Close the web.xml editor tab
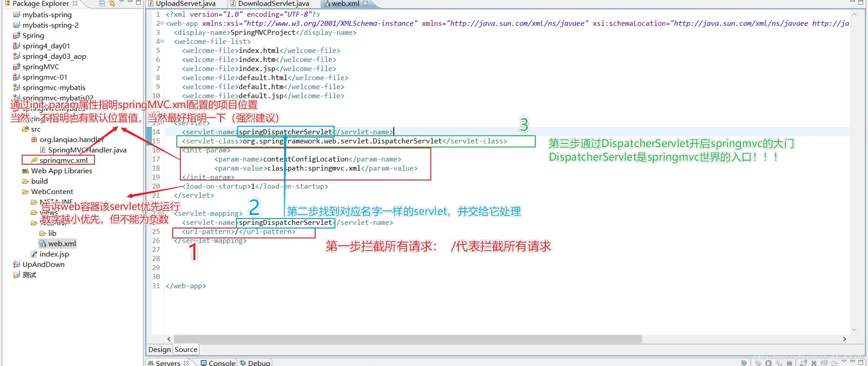The width and height of the screenshot is (868, 366). tap(365, 4)
